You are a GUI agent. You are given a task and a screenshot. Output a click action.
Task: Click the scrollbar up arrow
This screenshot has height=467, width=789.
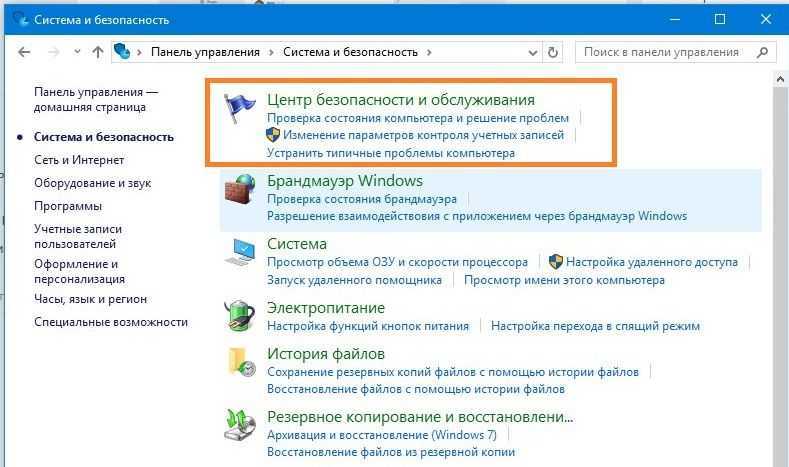780,79
